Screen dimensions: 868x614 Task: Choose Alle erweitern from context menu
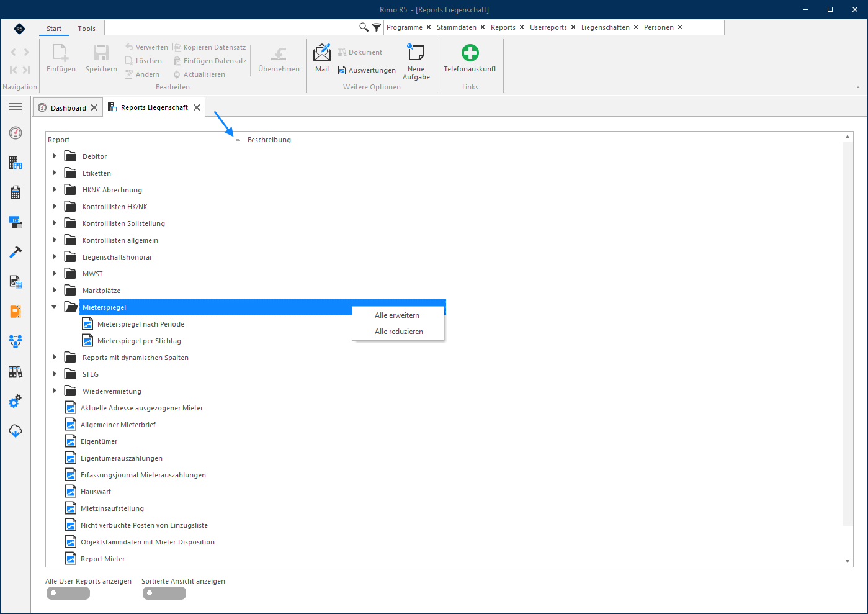pos(398,315)
